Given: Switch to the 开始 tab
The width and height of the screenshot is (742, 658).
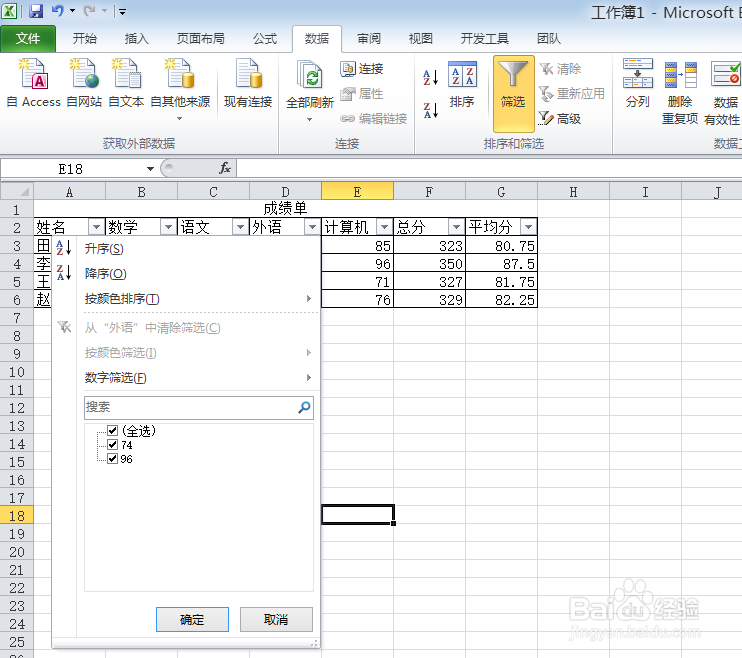Looking at the screenshot, I should (85, 38).
